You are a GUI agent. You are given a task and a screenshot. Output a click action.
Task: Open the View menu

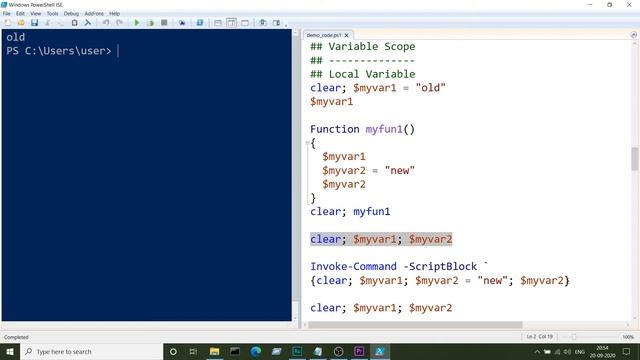coord(36,13)
